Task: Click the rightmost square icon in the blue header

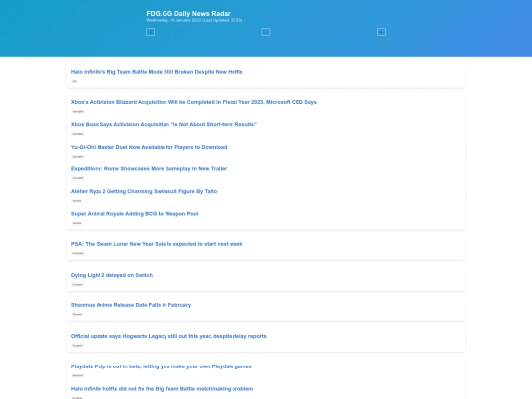Action: click(x=381, y=32)
